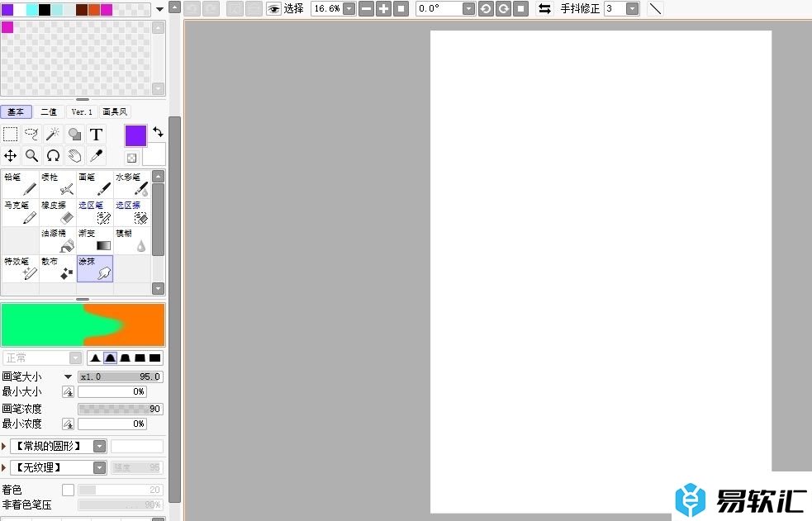This screenshot has width=812, height=521.
Task: Choose the 橡皮擦 eraser tool
Action: 58,212
